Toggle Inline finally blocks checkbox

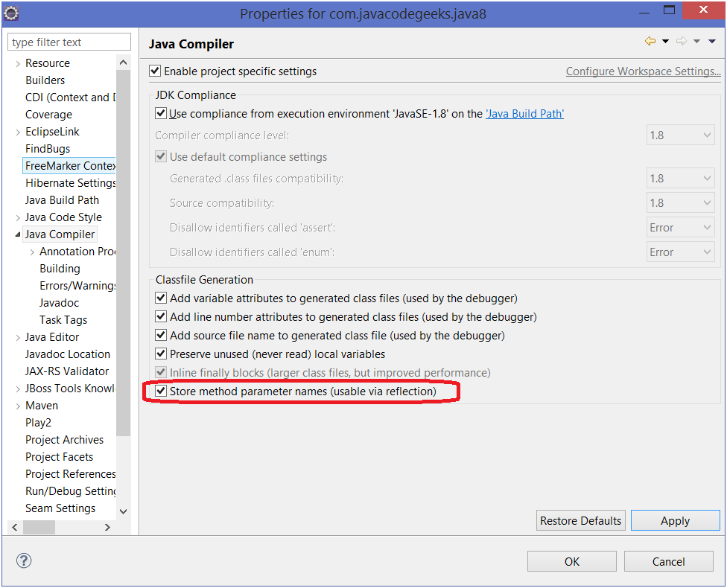161,372
